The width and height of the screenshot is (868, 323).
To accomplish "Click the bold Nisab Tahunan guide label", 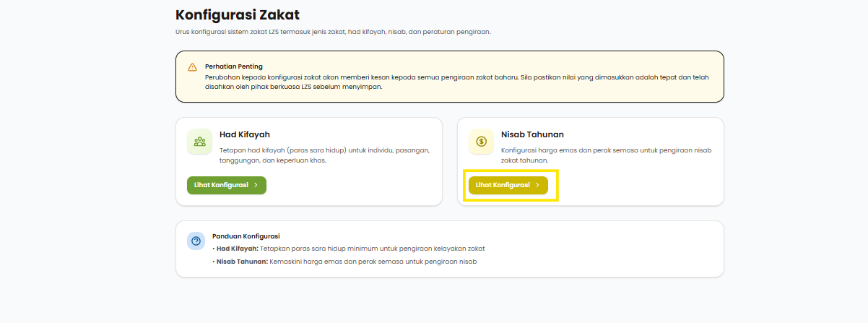I will point(242,262).
